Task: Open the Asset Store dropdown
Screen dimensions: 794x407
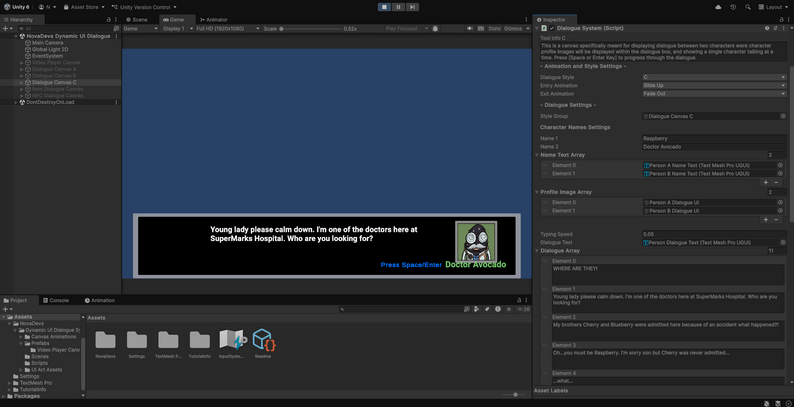Action: [84, 7]
